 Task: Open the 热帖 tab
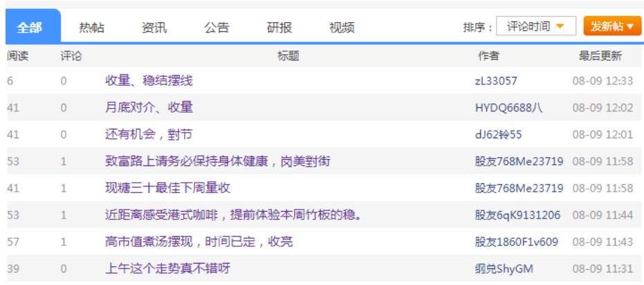[x=91, y=28]
